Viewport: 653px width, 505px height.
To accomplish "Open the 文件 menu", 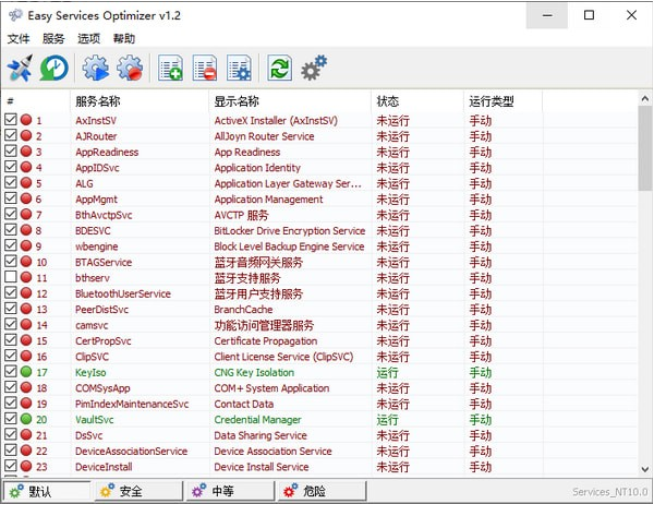I will (18, 39).
